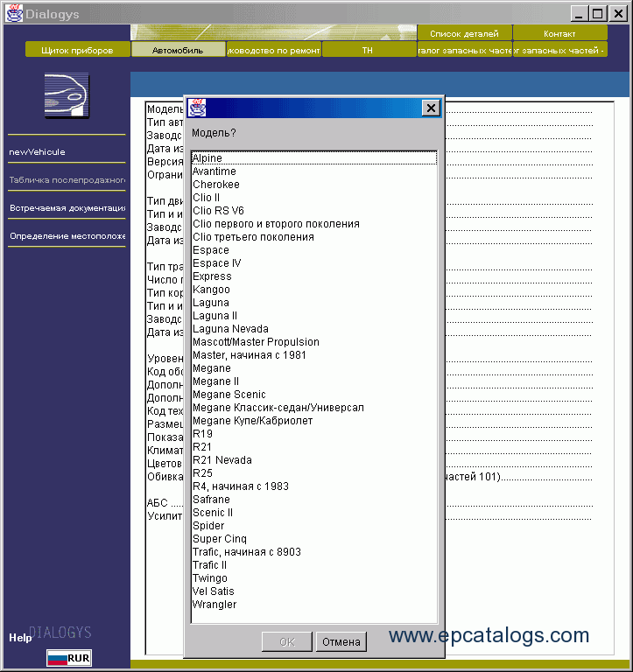Viewport: 633px width, 672px height.
Task: Click the model dialog's title bar icon
Action: [197, 108]
